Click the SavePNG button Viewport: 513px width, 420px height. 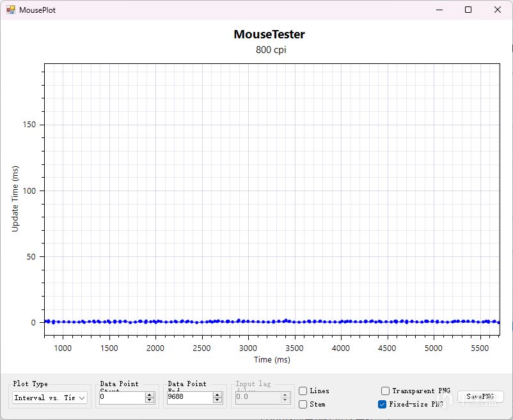click(480, 397)
